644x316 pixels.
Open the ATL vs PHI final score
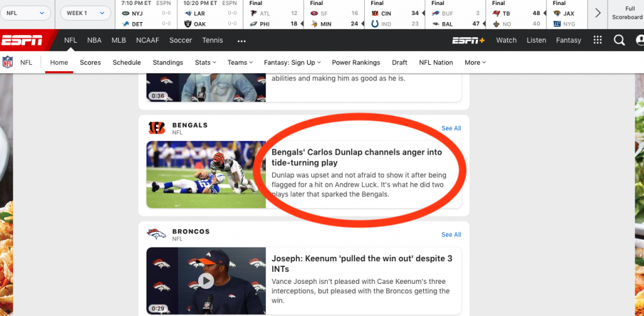[275, 14]
